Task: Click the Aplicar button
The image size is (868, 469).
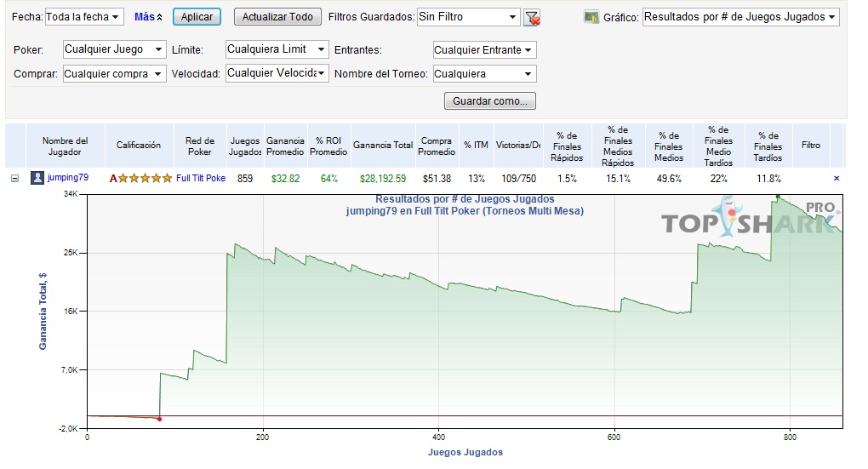Action: coord(197,17)
